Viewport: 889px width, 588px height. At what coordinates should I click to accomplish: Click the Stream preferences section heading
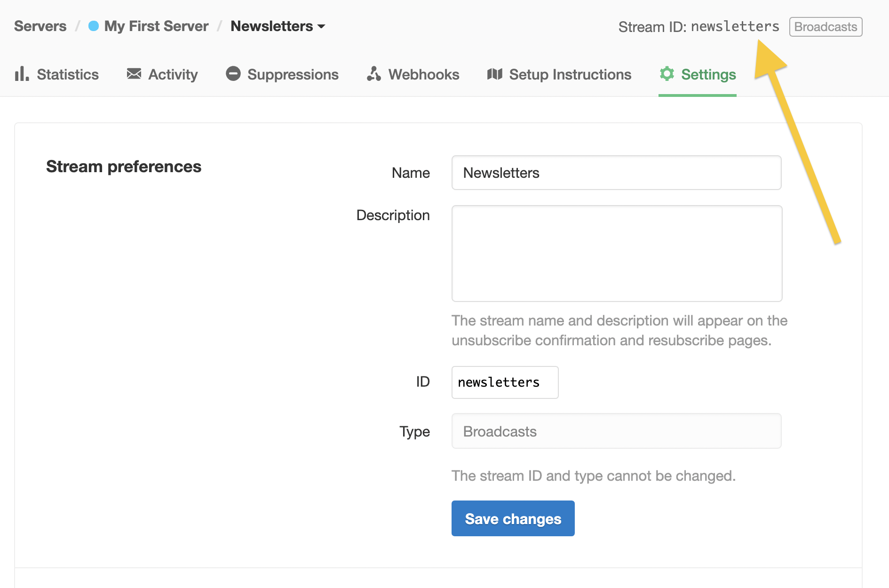[124, 167]
